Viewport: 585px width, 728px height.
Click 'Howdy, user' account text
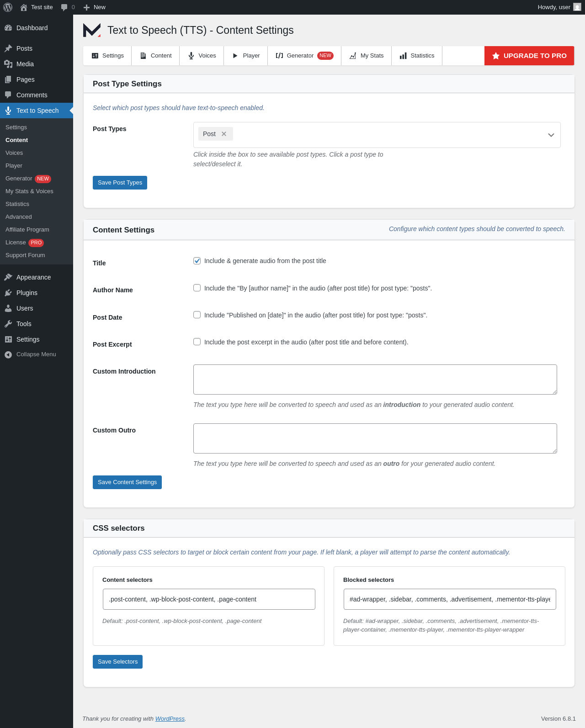pos(554,7)
